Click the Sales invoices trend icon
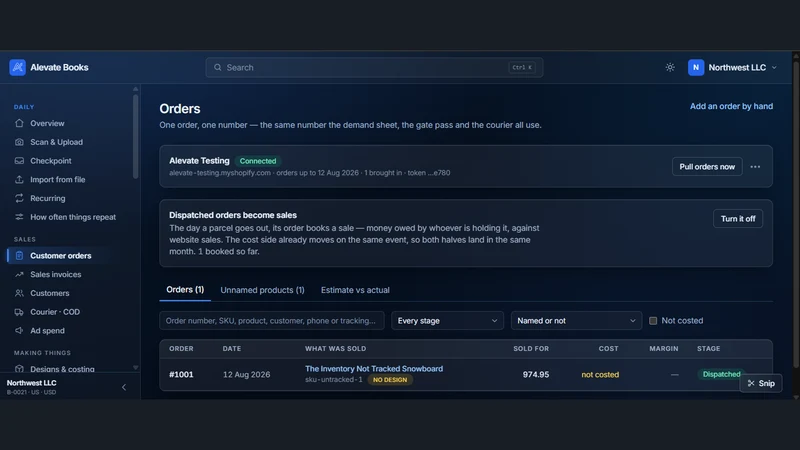 (19, 274)
